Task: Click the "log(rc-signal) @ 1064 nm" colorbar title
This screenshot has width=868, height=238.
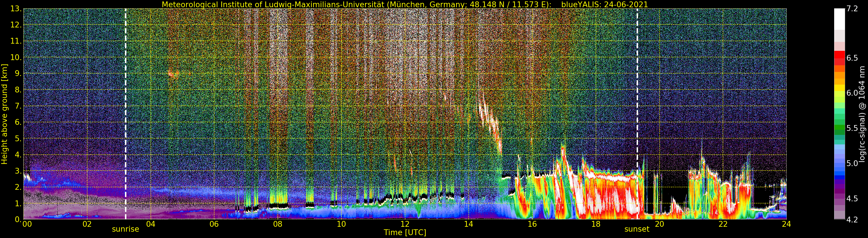Action: tap(863, 114)
